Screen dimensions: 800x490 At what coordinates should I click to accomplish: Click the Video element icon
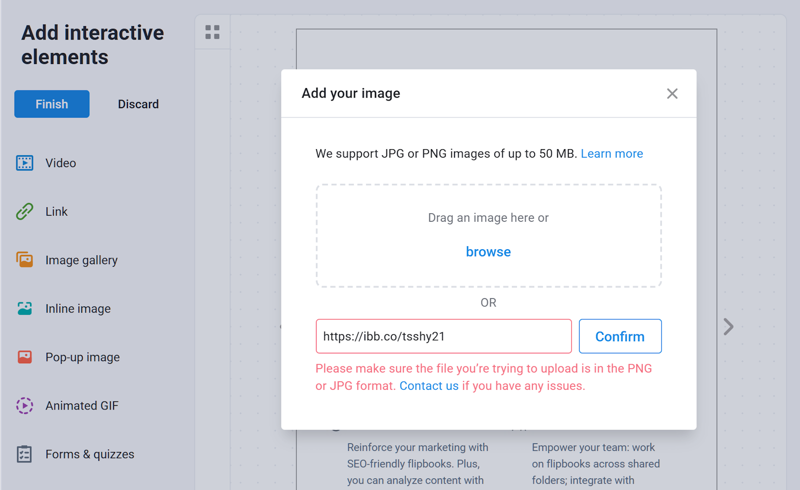[x=24, y=163]
